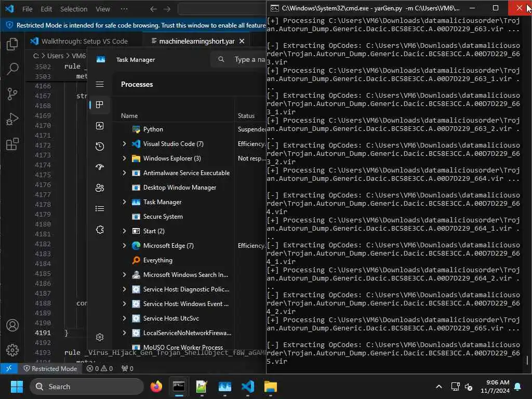Toggle Task Manager hamburger navigation menu

point(100,84)
